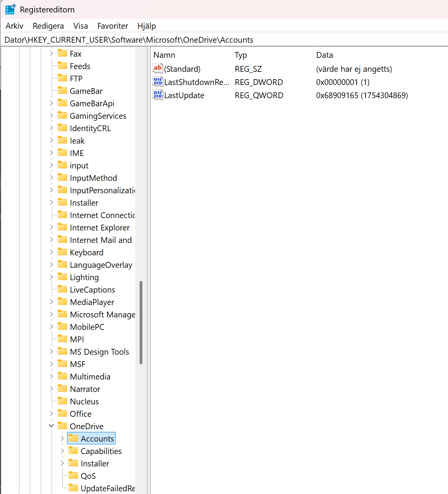
Task: Click the QoS folder icon
Action: (73, 475)
